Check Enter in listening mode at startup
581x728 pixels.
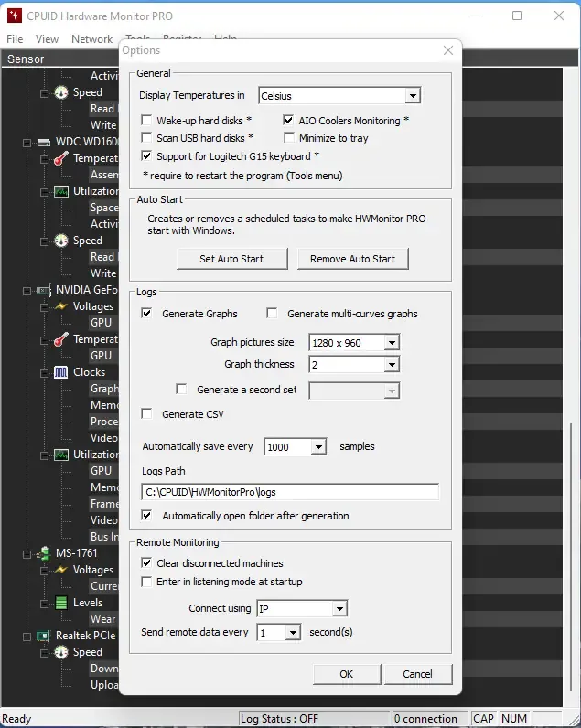coord(146,582)
